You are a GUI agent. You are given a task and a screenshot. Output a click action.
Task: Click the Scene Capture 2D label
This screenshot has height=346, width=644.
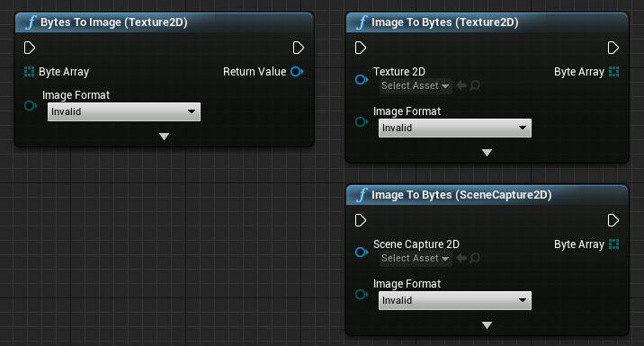coord(416,244)
